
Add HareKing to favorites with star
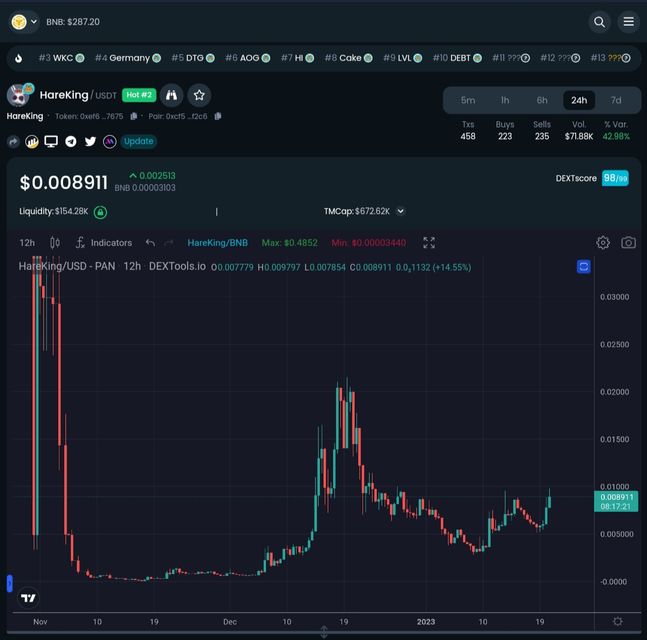[x=199, y=95]
